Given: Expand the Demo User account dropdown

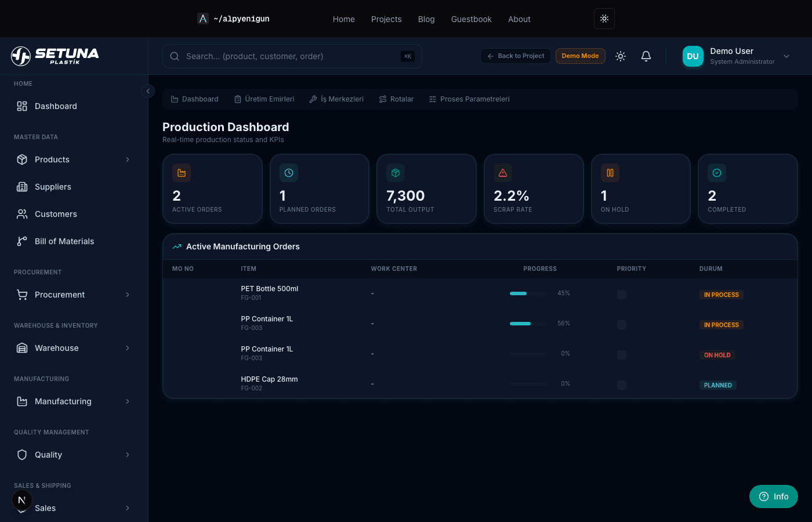Looking at the screenshot, I should tap(786, 56).
